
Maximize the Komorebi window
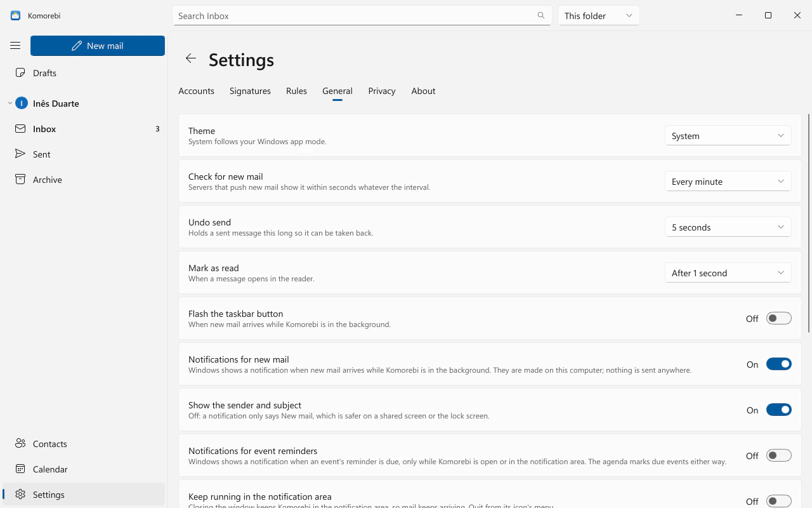(x=768, y=15)
